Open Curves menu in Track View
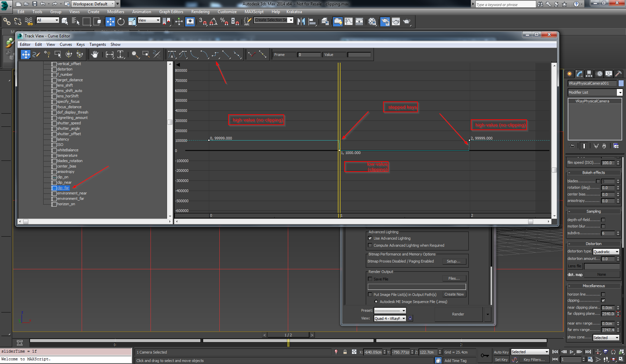This screenshot has width=626, height=364. (66, 44)
